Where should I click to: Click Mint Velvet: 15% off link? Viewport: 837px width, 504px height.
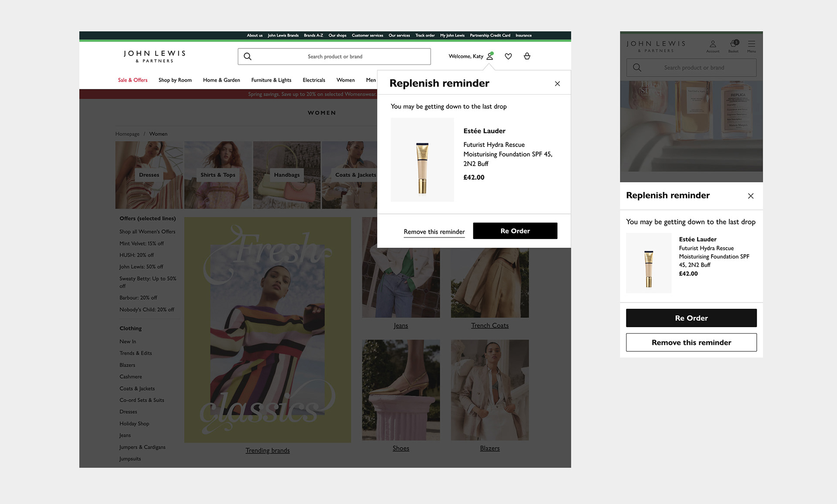(x=142, y=243)
